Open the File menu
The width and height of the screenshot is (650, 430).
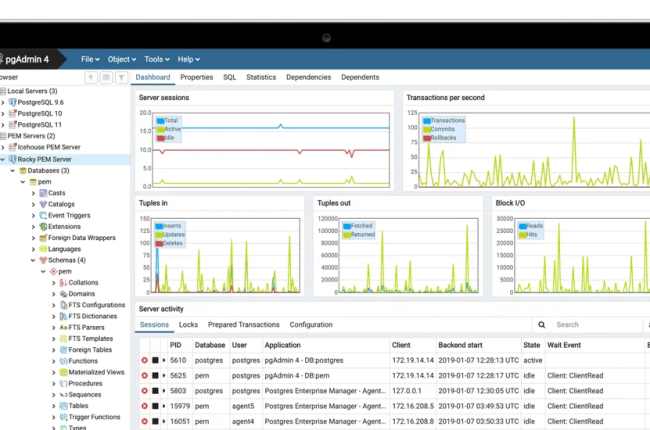[x=90, y=59]
